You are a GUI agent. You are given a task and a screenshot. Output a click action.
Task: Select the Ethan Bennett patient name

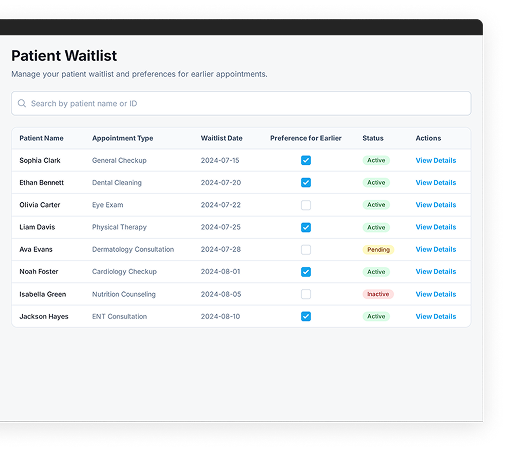tap(41, 183)
